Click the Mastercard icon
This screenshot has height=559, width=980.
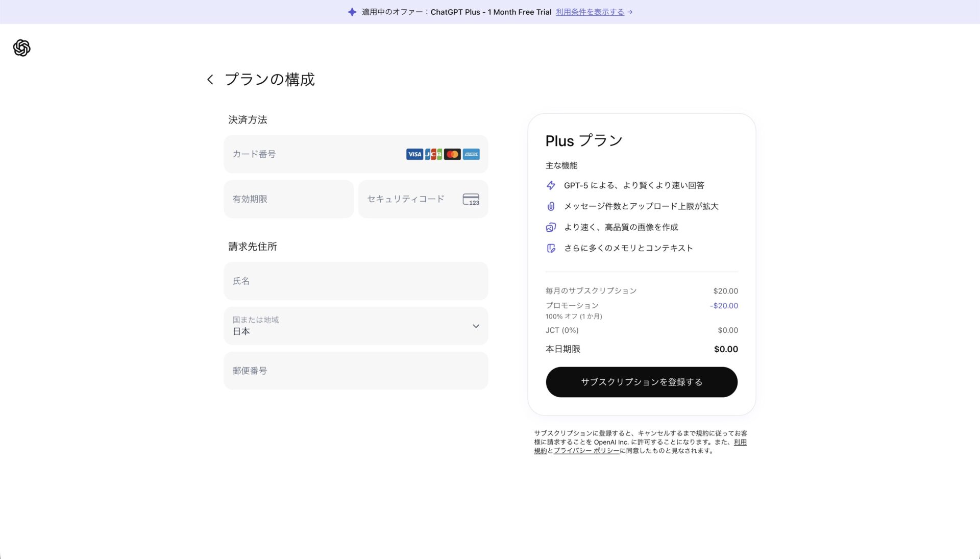pyautogui.click(x=452, y=154)
